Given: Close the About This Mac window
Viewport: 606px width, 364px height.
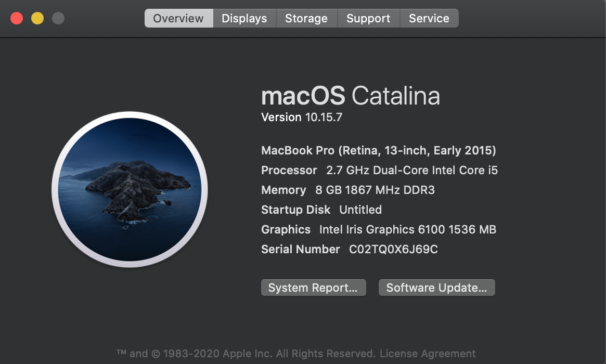Looking at the screenshot, I should click(x=17, y=18).
